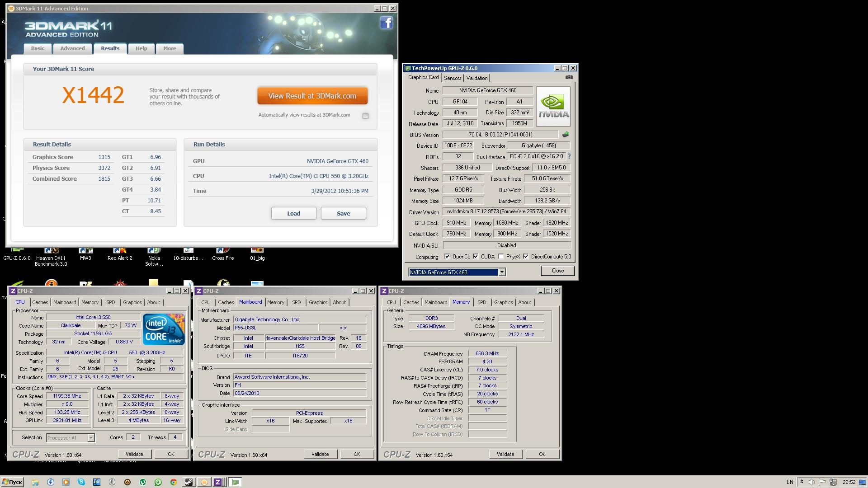868x488 pixels.
Task: Click the NVIDIA logo in GPU-Z
Action: coord(553,106)
